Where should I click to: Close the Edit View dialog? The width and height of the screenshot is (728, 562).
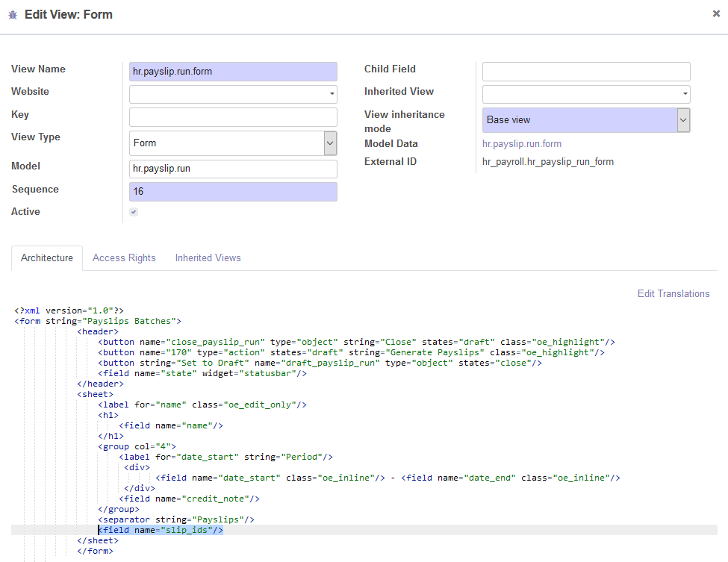[716, 14]
